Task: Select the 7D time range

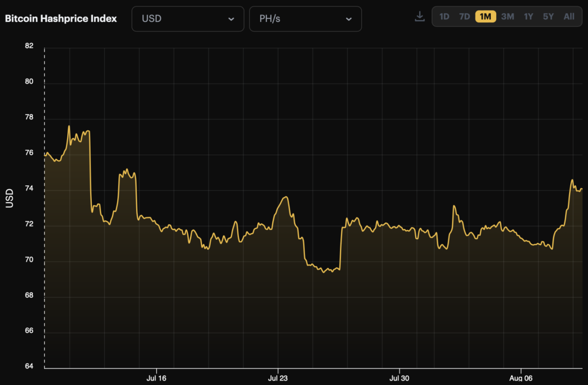Action: (x=465, y=17)
